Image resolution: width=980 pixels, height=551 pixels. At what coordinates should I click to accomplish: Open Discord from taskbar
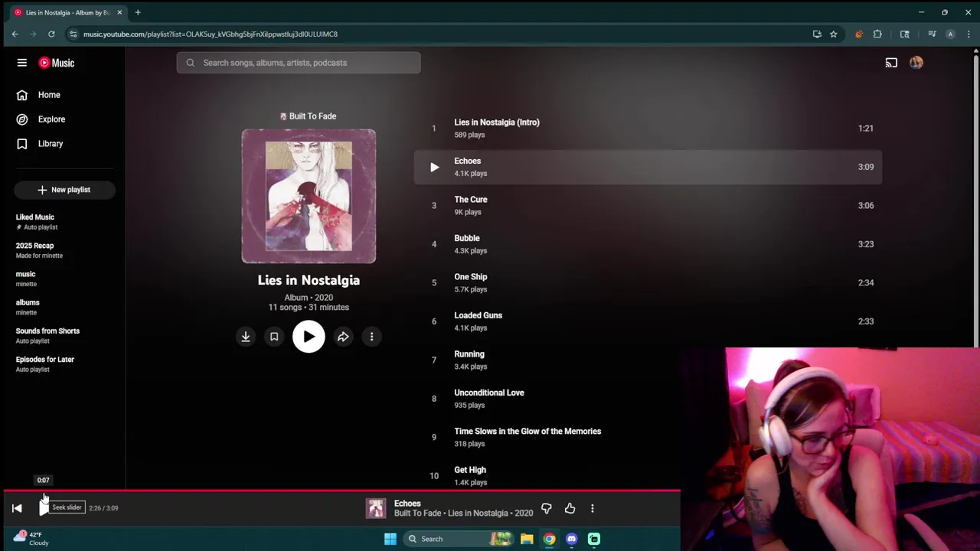pos(571,539)
